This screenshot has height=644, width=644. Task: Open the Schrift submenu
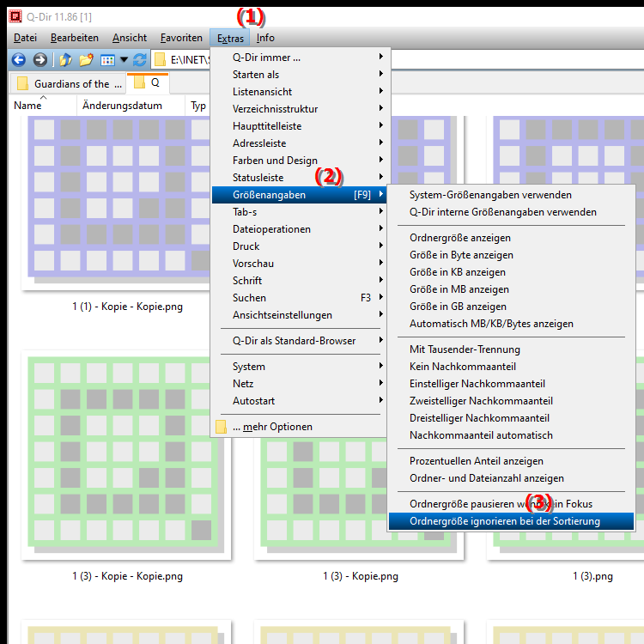point(299,281)
